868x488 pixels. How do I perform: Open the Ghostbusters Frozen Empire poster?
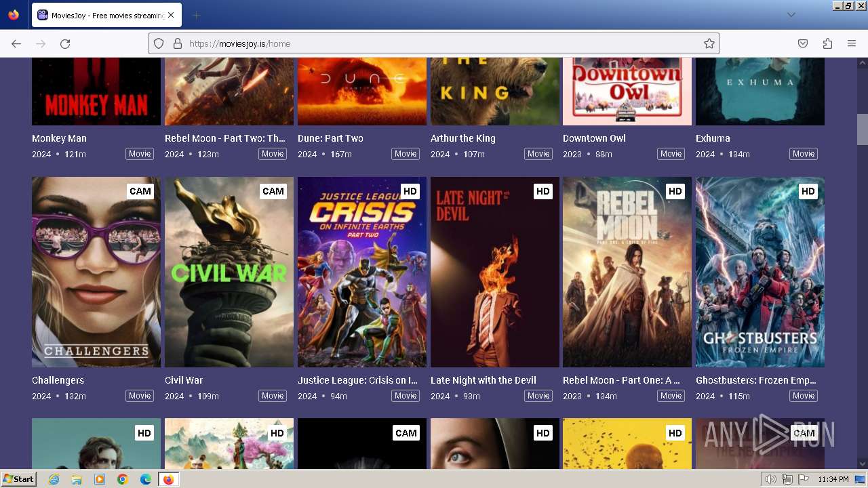point(760,272)
